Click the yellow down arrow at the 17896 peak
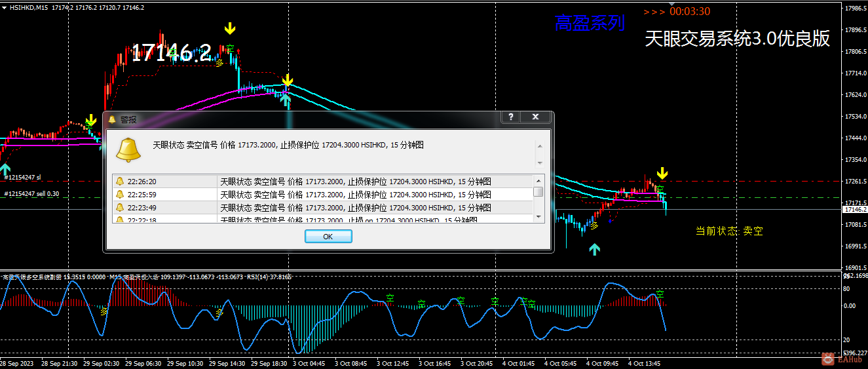The width and height of the screenshot is (868, 369). click(x=230, y=28)
